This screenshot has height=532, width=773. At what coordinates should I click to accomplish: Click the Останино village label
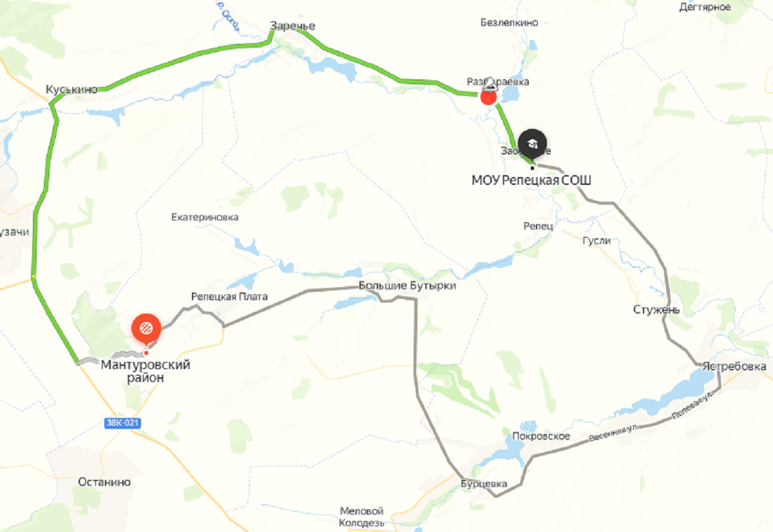click(104, 482)
